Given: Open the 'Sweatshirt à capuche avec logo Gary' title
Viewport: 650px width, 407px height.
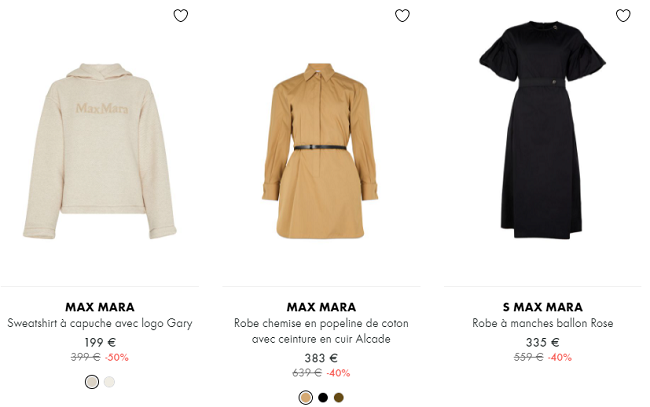Looking at the screenshot, I should coord(100,324).
